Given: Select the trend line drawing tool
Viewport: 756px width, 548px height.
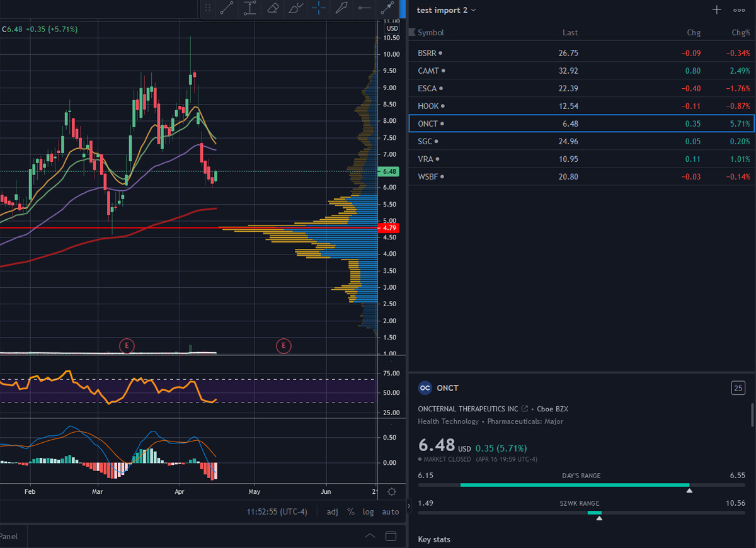Looking at the screenshot, I should [227, 8].
